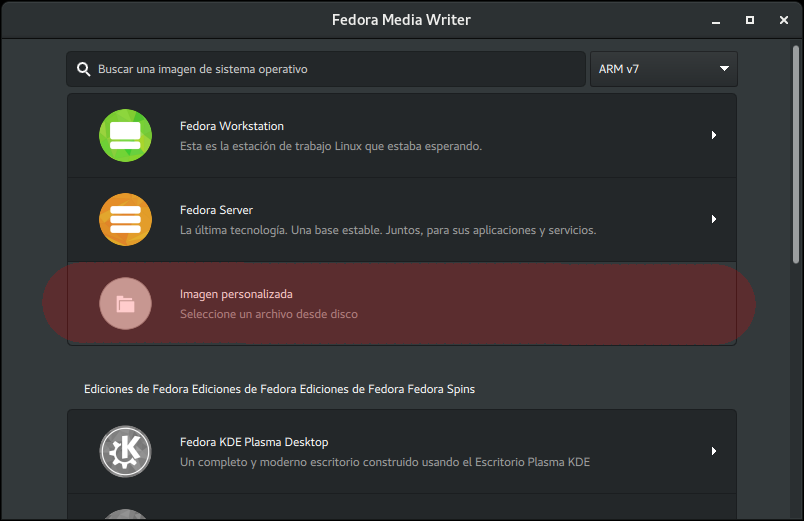Select the Fedora Server title text

[x=216, y=210]
